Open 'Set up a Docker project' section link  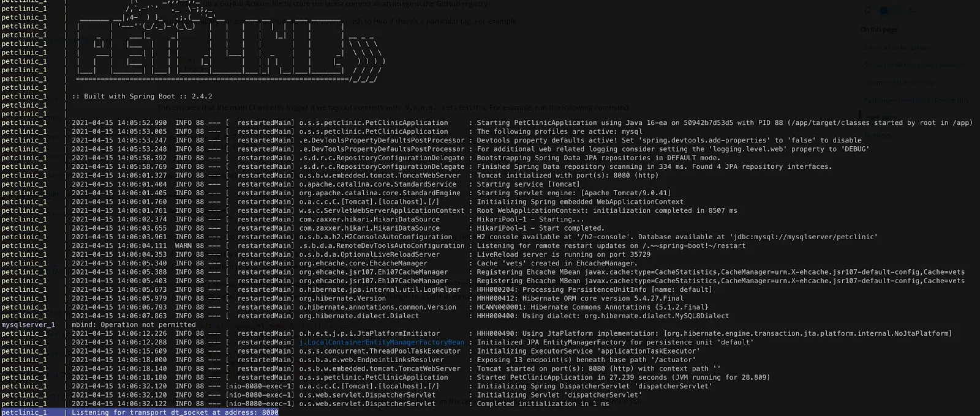click(x=897, y=47)
